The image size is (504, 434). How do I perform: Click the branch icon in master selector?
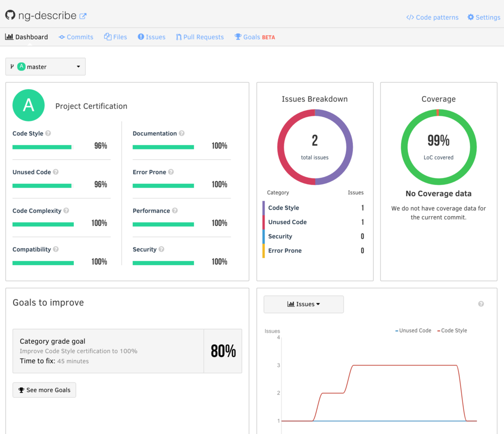click(x=12, y=67)
